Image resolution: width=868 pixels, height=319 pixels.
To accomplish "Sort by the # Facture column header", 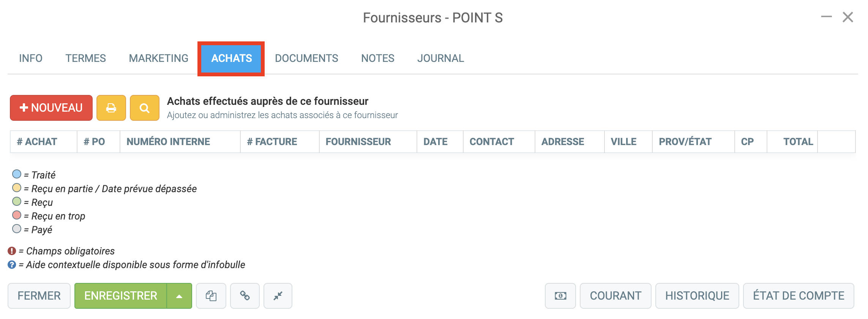I will click(272, 142).
